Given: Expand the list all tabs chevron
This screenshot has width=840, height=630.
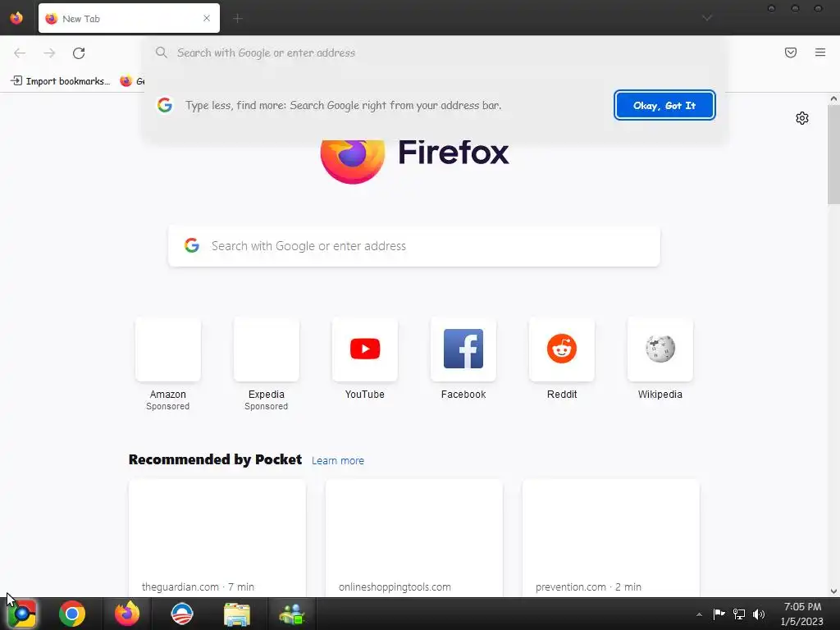Looking at the screenshot, I should 707,18.
